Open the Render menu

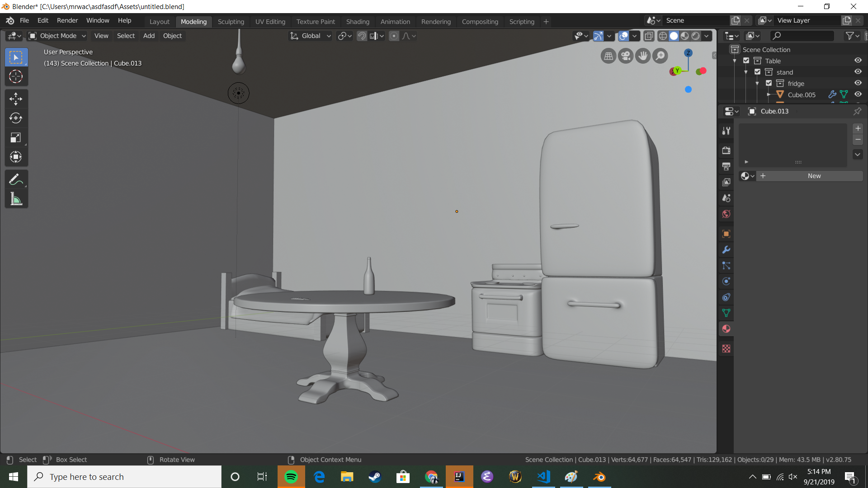pyautogui.click(x=67, y=20)
